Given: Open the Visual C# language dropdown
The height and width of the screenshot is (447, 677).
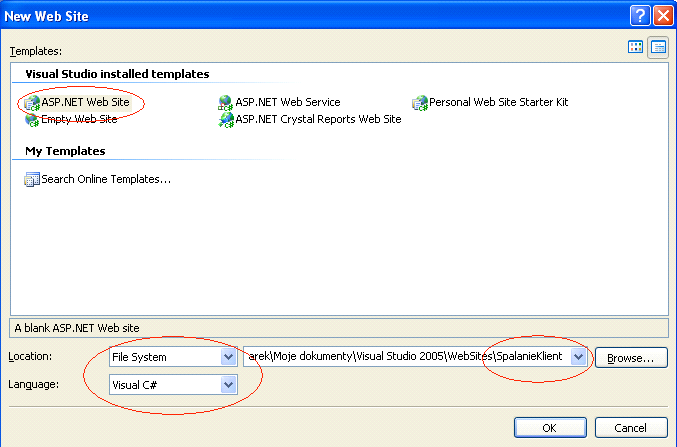Looking at the screenshot, I should coord(228,385).
